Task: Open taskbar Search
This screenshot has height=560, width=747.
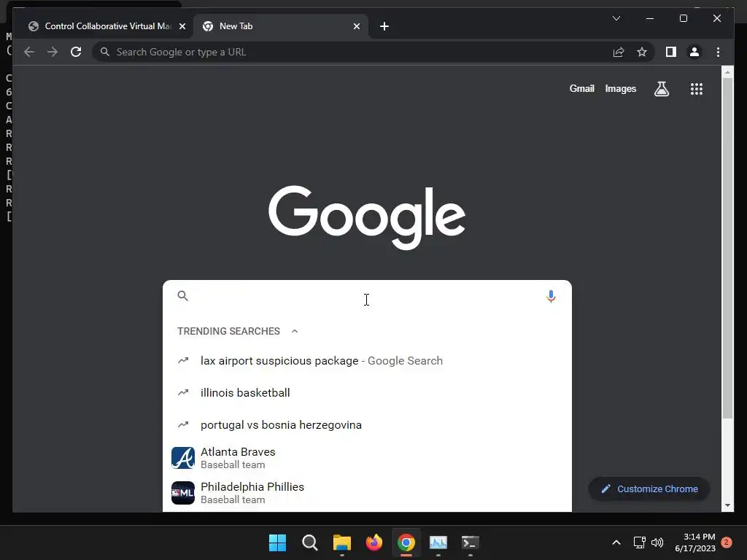Action: [x=309, y=542]
